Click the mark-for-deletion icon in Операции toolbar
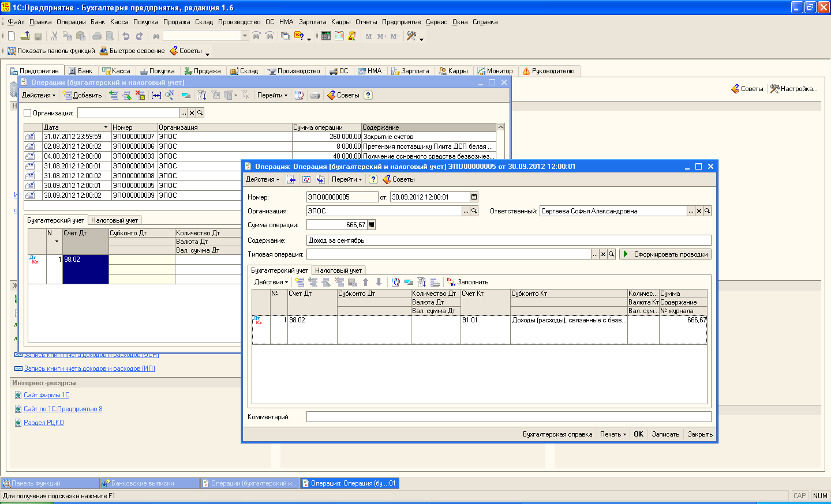 pyautogui.click(x=140, y=95)
